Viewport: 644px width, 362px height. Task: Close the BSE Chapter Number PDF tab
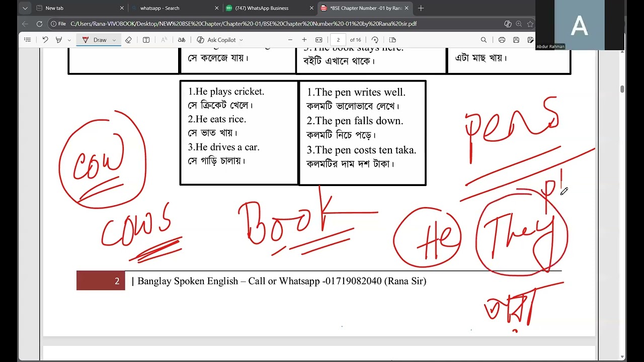(406, 8)
